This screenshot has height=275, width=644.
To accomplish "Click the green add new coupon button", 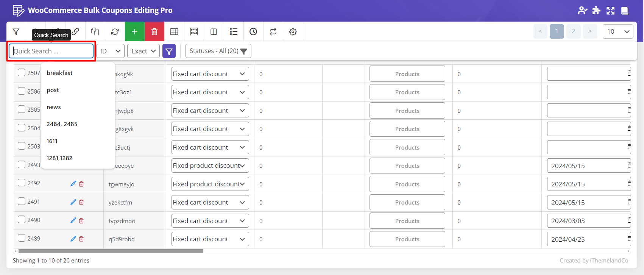I will [134, 32].
